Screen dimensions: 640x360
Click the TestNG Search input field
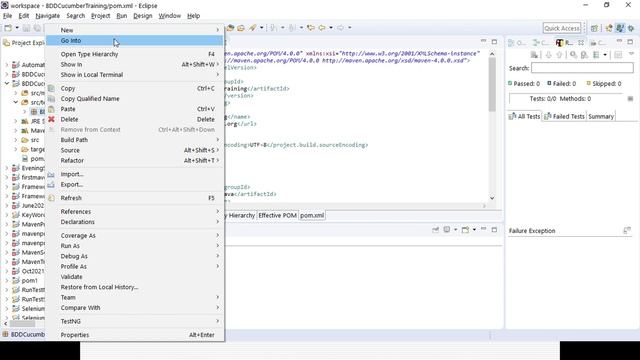[x=582, y=68]
